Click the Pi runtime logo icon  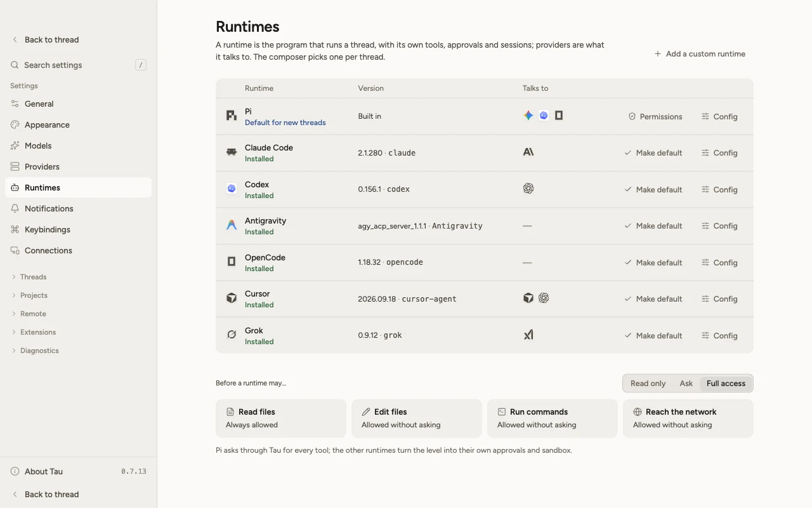(232, 116)
